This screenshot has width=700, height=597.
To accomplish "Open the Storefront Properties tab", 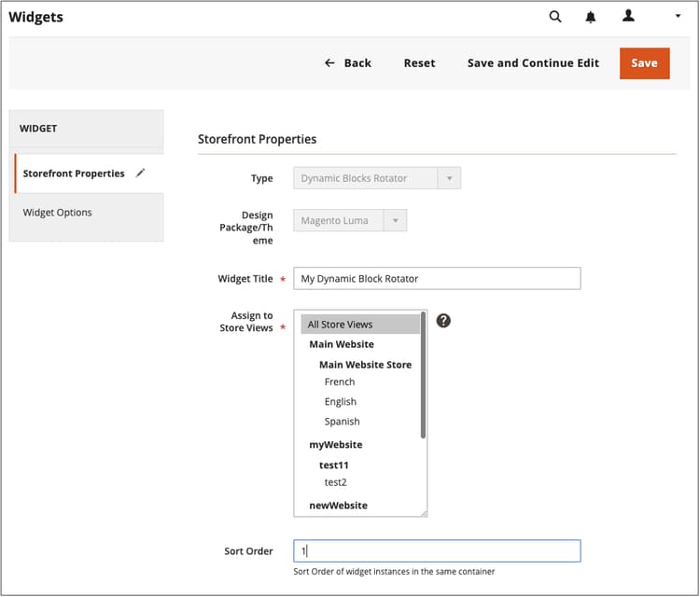I will coord(74,174).
